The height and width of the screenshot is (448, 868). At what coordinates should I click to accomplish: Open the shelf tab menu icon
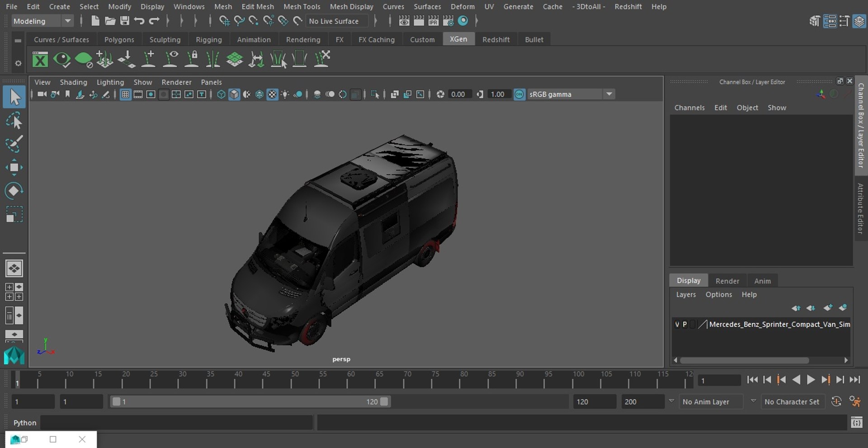point(18,40)
